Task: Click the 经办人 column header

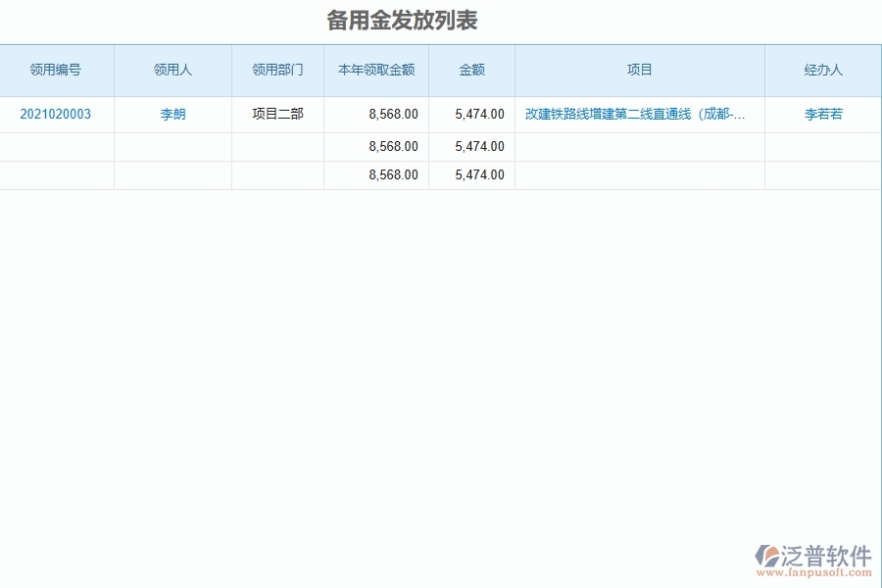Action: coord(821,70)
